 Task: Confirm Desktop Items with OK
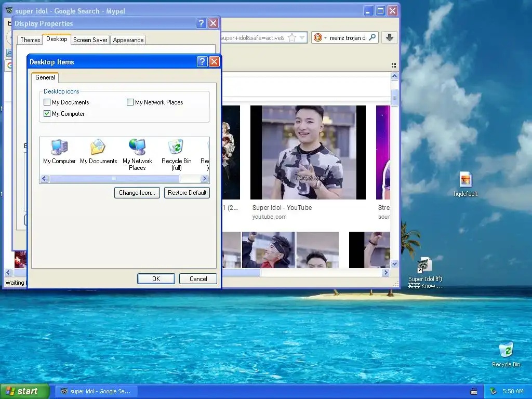tap(156, 279)
